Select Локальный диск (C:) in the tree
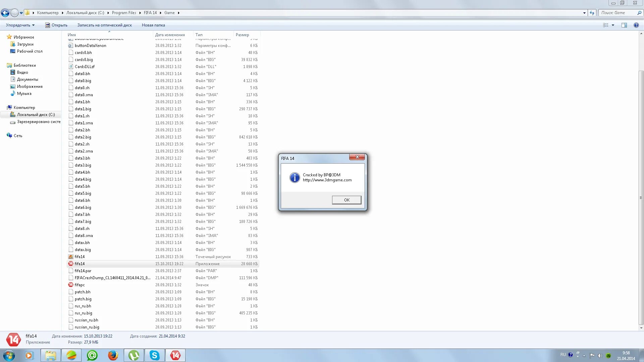This screenshot has width=644, height=362. 36,115
